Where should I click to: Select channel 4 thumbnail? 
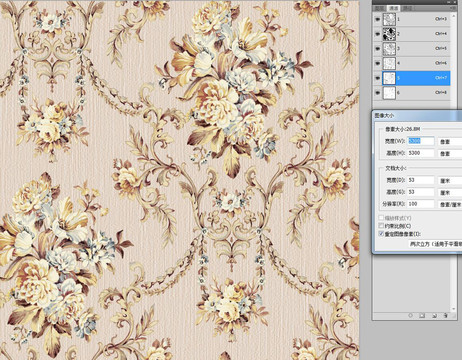389,63
